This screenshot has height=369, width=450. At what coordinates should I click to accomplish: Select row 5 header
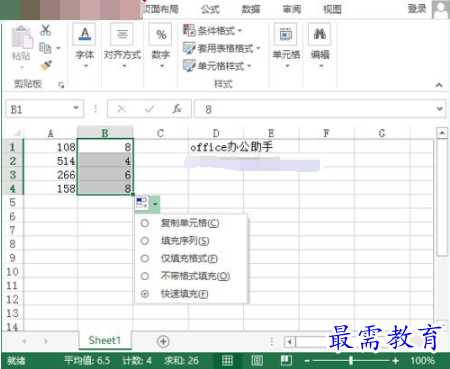(12, 202)
